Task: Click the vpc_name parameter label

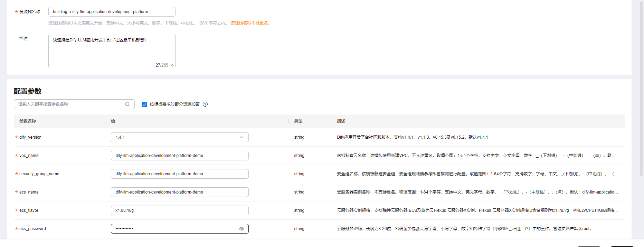Action: [x=29, y=156]
